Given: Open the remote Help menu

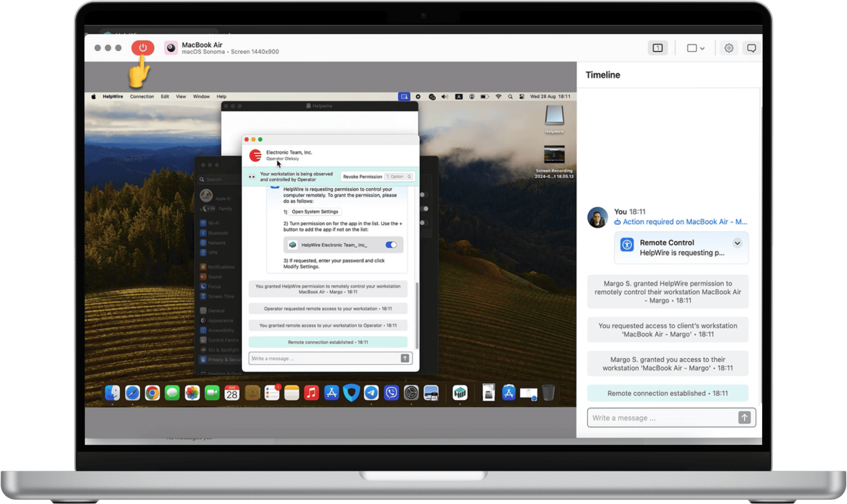Looking at the screenshot, I should coord(222,97).
